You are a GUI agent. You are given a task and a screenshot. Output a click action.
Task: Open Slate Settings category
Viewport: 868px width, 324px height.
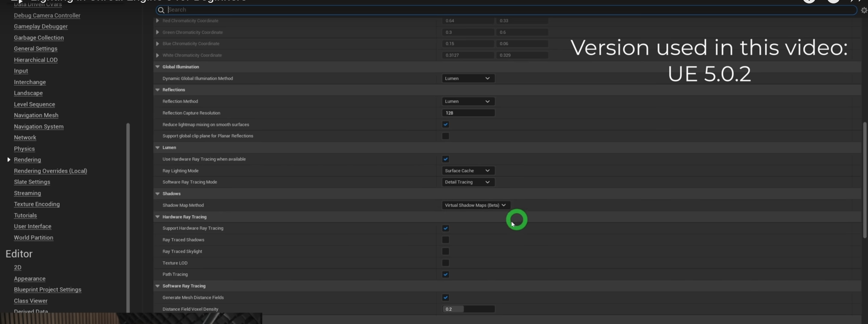[32, 182]
